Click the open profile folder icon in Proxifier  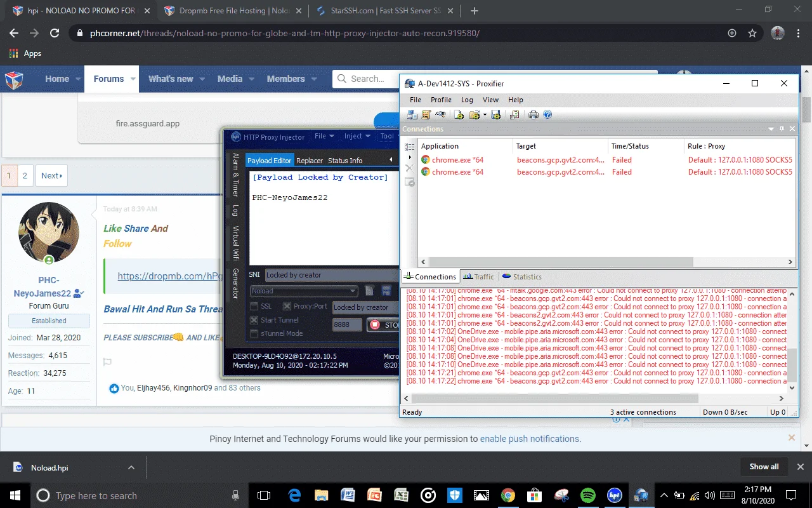tap(475, 114)
